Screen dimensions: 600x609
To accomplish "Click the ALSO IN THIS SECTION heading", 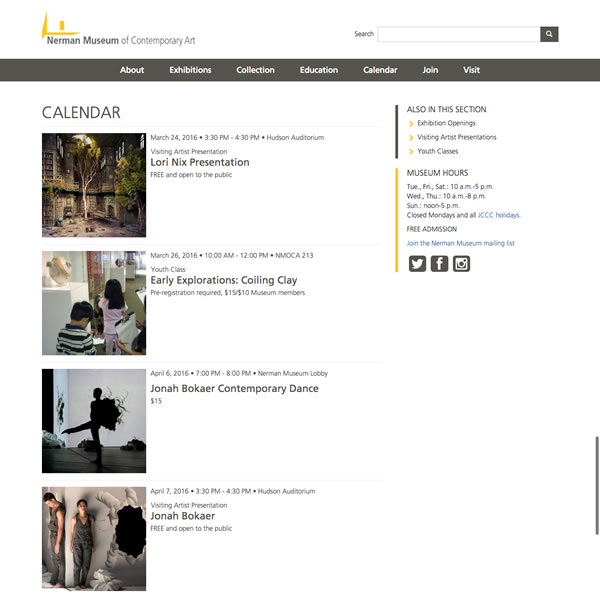I will (446, 110).
